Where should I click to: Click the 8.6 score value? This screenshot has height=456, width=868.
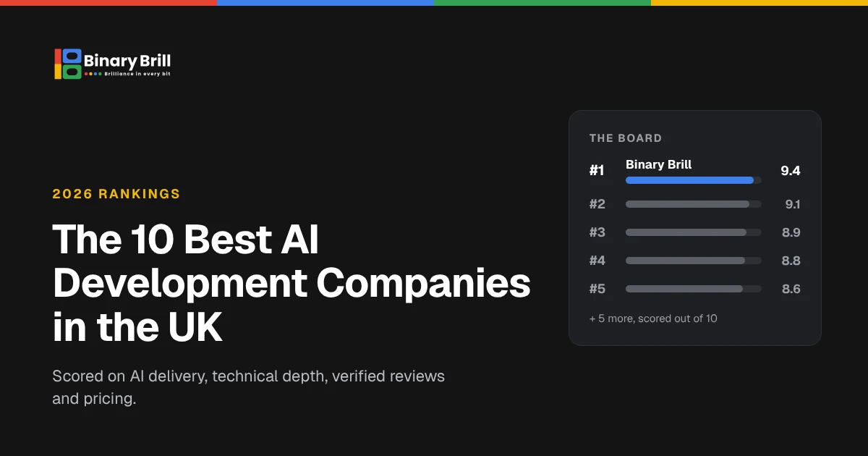point(791,289)
